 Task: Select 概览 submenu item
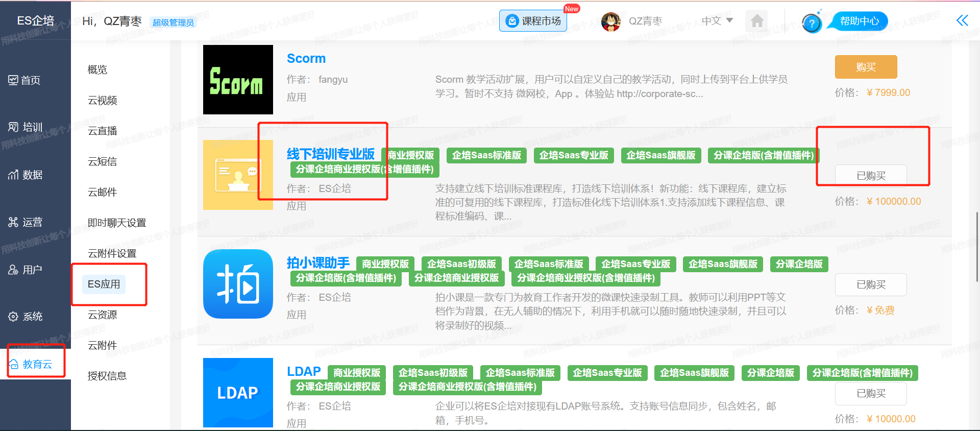click(97, 69)
